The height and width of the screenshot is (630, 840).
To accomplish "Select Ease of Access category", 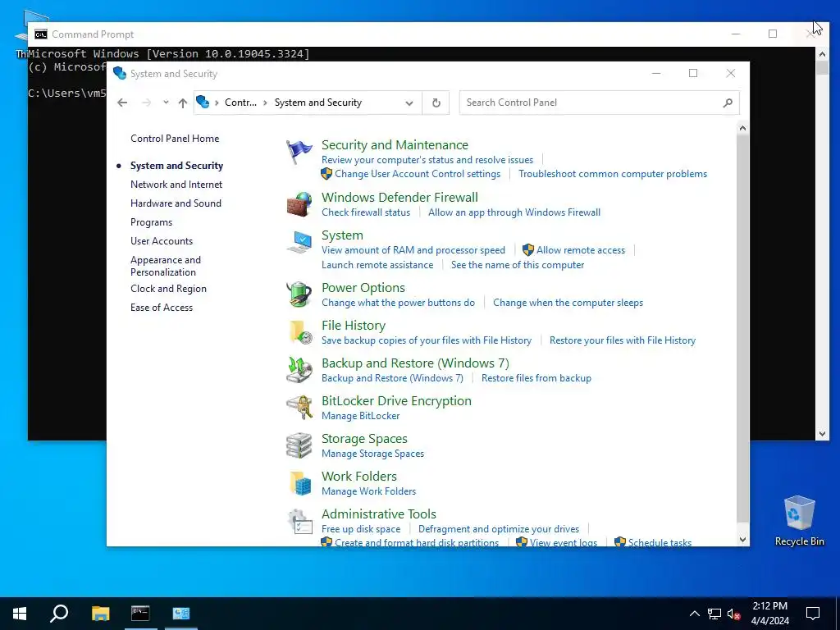I will (162, 308).
